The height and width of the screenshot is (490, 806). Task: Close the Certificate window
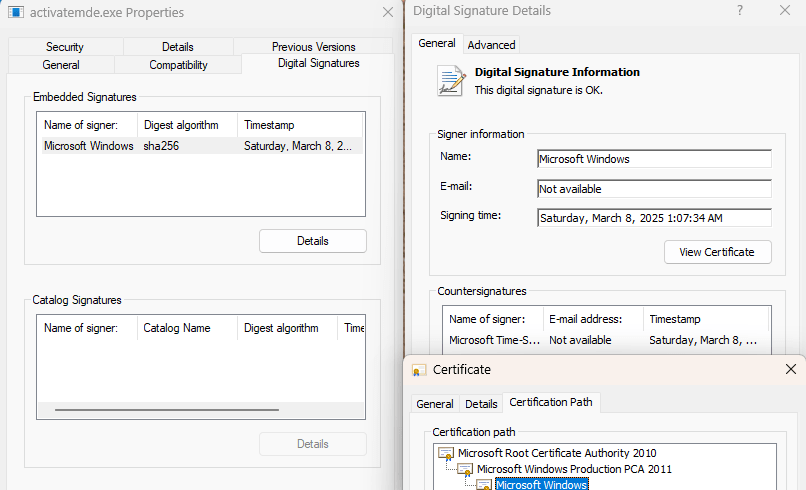pyautogui.click(x=791, y=369)
